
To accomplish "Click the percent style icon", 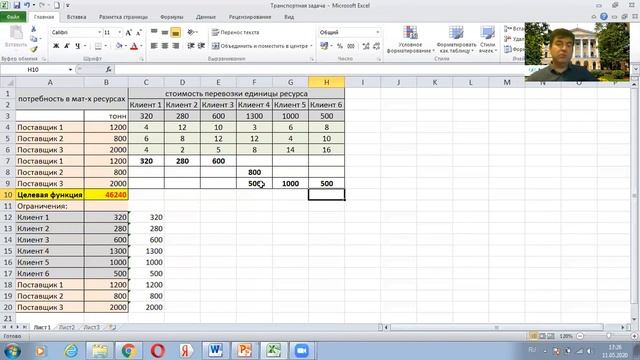I will coord(340,46).
